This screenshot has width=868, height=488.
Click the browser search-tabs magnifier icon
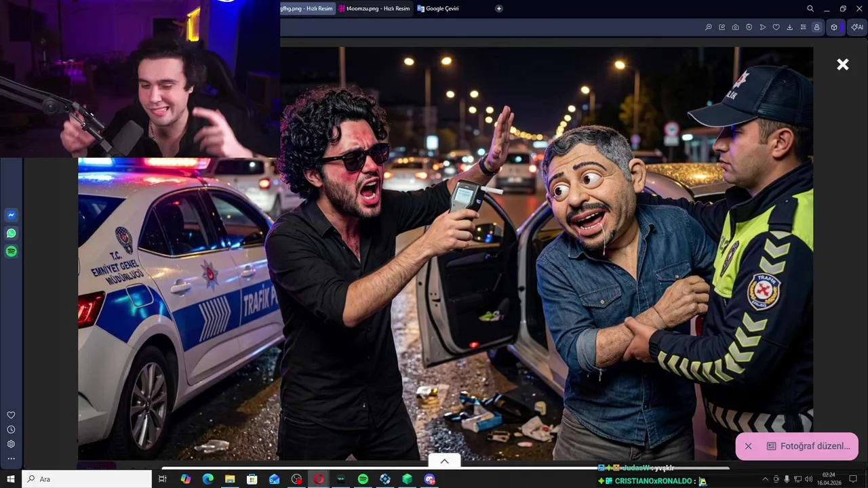tap(810, 9)
